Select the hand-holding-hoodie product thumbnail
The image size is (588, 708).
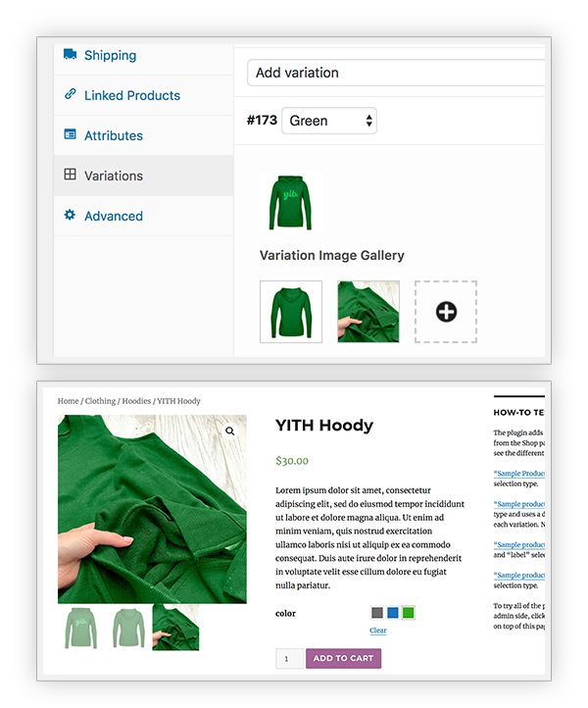tap(175, 628)
